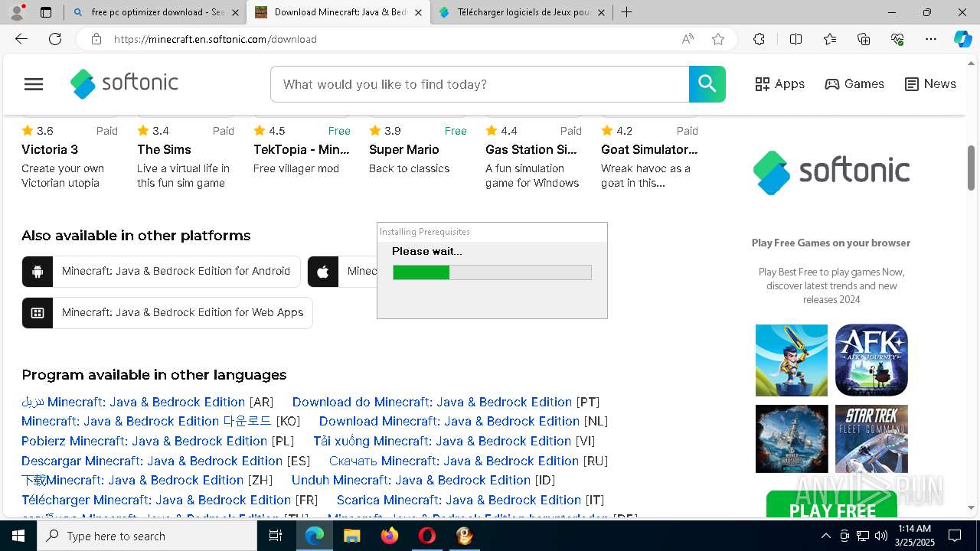Open the Games section
Viewport: 980px width, 551px height.
coord(854,84)
